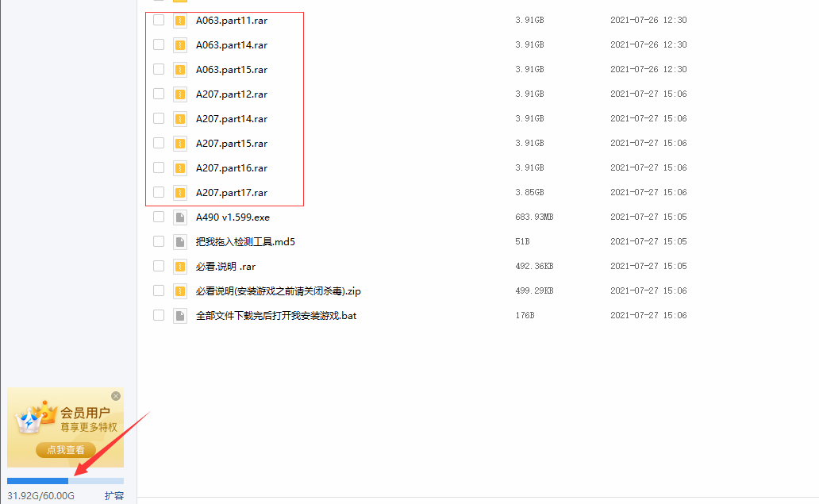Click the crown icon in the member ad banner
The width and height of the screenshot is (819, 504).
35,417
